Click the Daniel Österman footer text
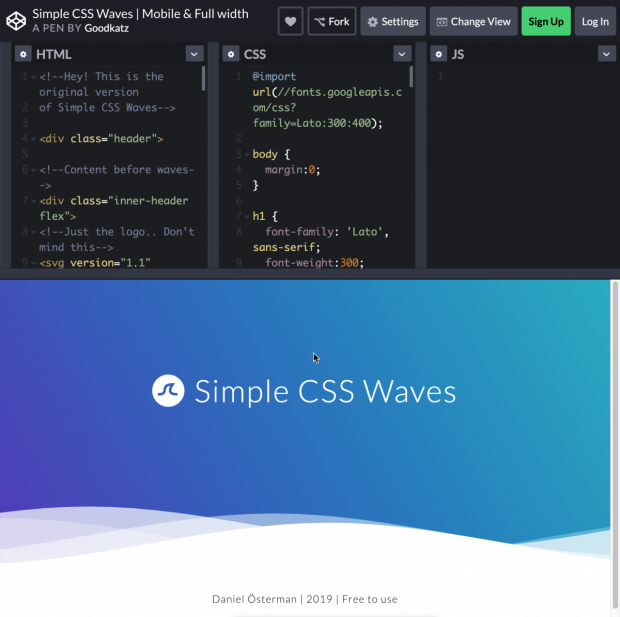This screenshot has width=620, height=617. pyautogui.click(x=304, y=599)
